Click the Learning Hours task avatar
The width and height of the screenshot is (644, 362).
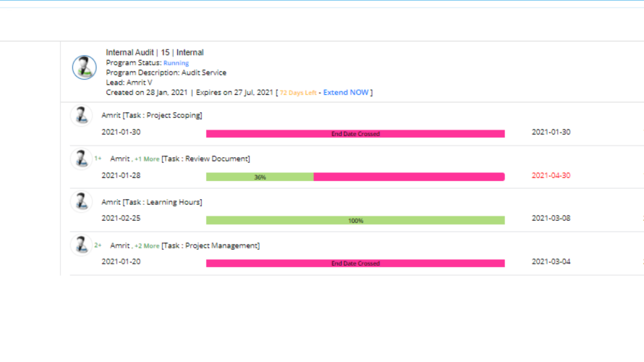81,202
